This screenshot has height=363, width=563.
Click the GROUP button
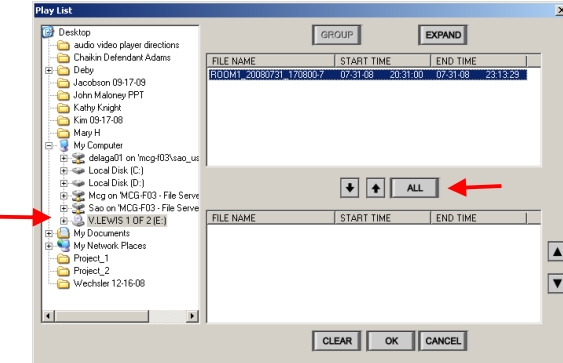[x=337, y=35]
